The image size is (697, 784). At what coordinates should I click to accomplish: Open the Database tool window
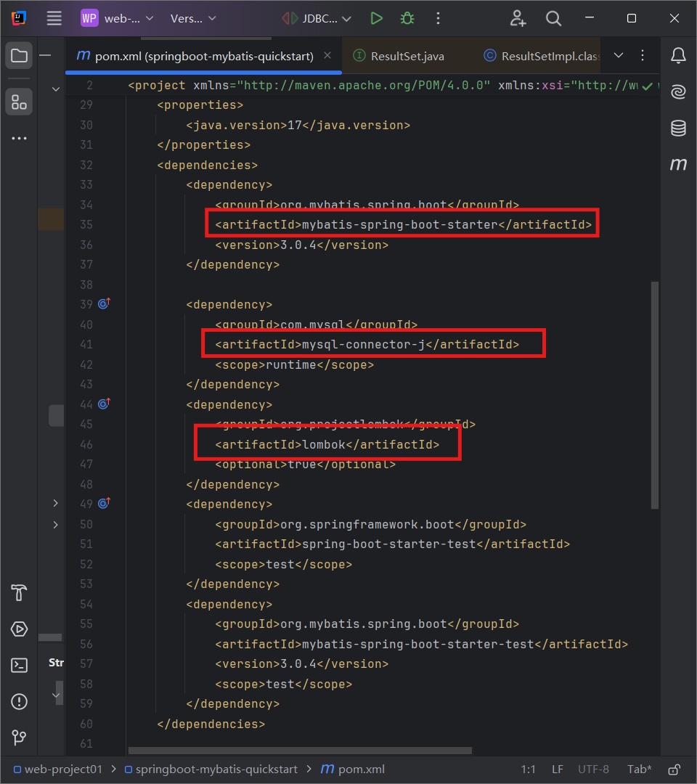(678, 128)
